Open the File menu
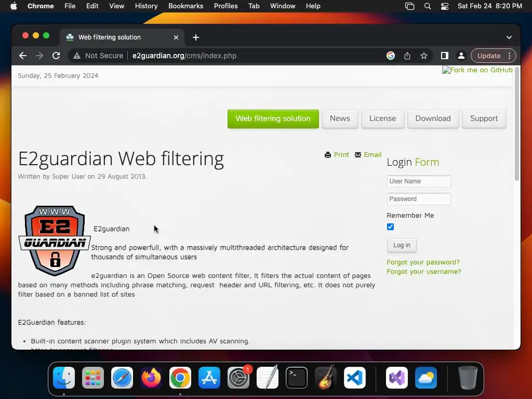 [70, 6]
